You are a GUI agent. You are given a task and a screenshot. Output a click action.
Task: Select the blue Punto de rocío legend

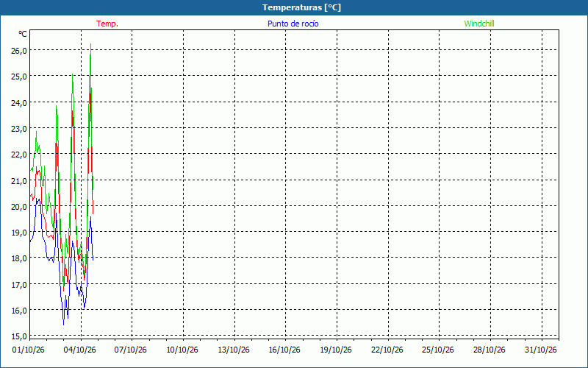pyautogui.click(x=293, y=24)
